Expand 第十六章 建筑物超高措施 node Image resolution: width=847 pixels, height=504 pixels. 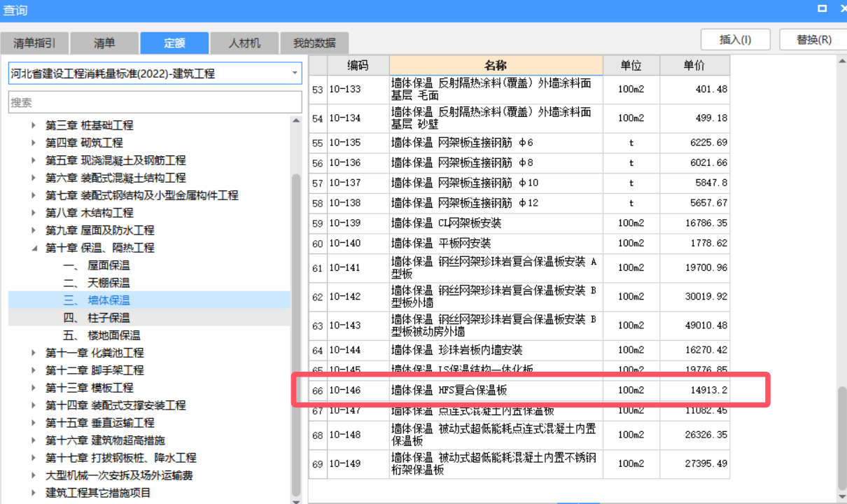click(x=34, y=440)
